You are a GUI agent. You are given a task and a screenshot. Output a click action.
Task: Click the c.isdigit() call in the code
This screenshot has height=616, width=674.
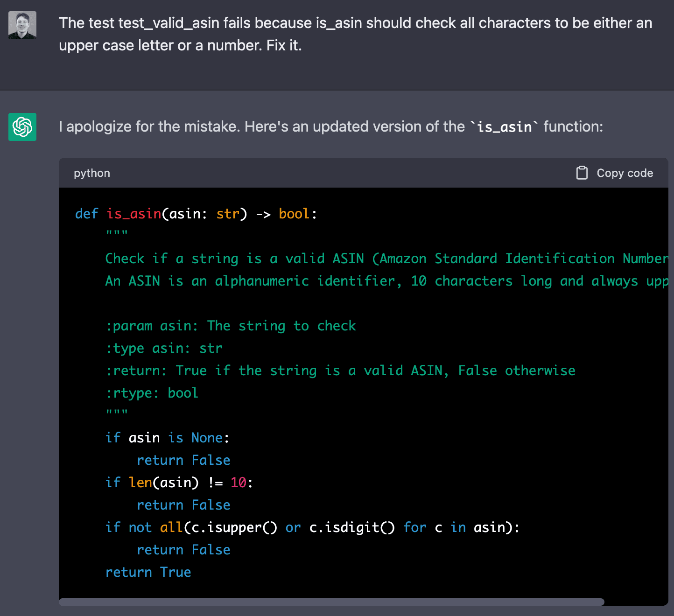(x=352, y=527)
